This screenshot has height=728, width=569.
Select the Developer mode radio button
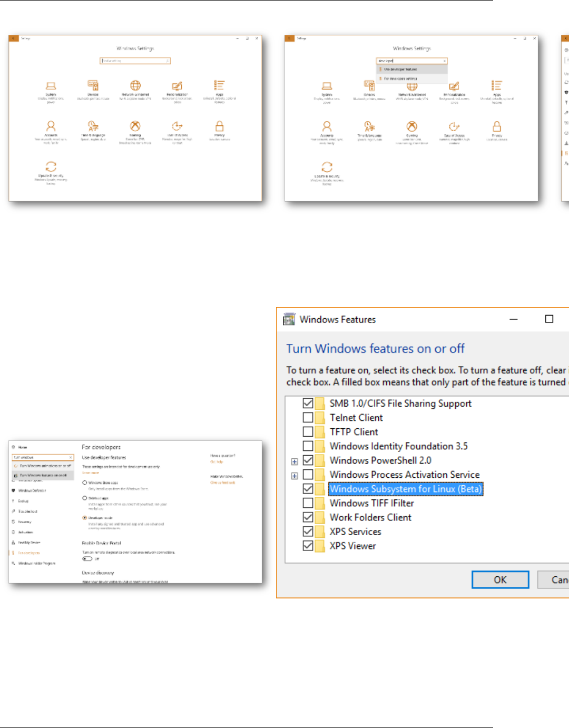click(84, 518)
